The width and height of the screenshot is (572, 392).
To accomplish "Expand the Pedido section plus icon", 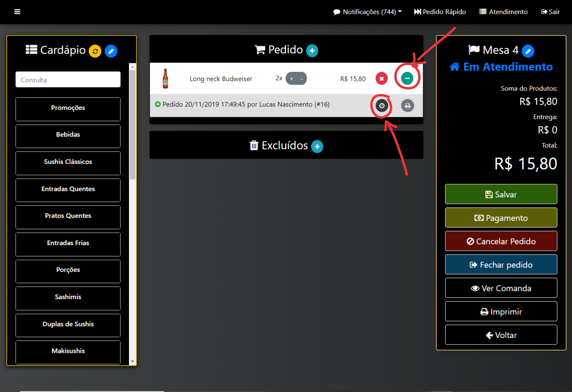I will click(312, 51).
